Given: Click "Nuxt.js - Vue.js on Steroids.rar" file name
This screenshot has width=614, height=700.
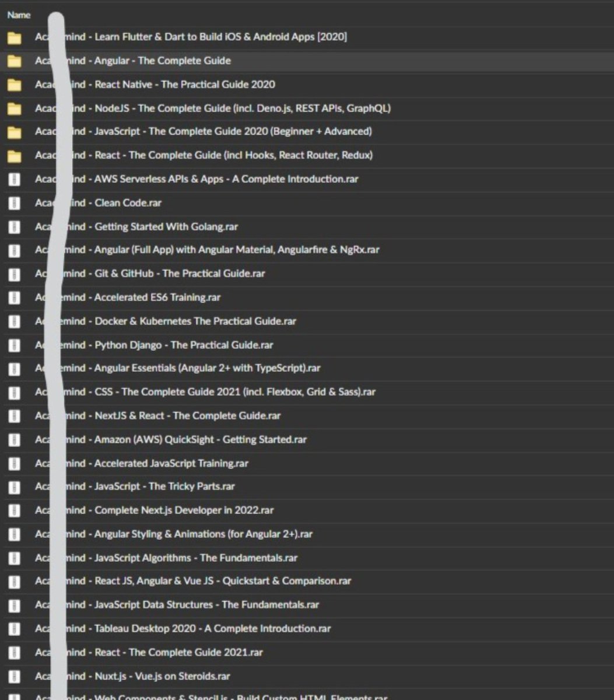Looking at the screenshot, I should 163,677.
